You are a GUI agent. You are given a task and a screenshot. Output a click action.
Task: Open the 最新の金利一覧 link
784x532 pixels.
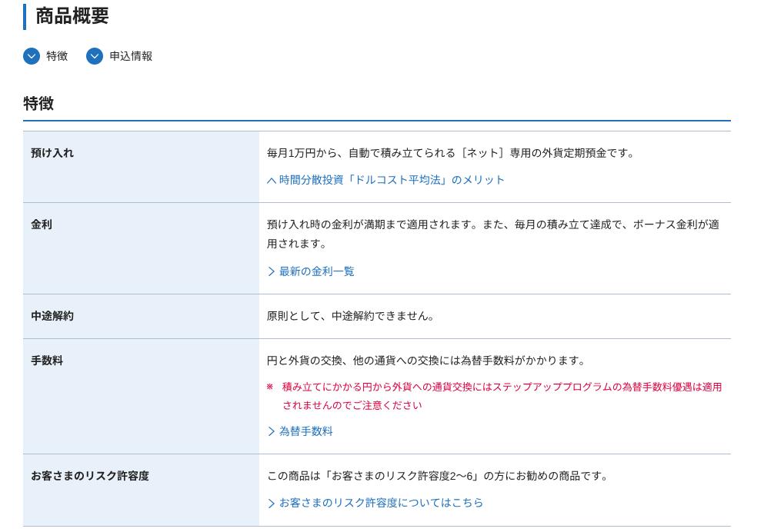click(316, 271)
